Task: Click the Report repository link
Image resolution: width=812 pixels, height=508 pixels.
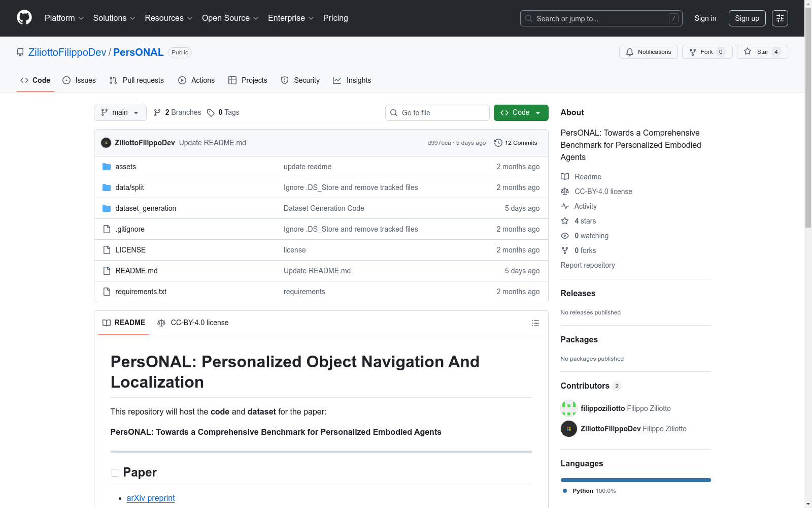Action: [x=588, y=265]
